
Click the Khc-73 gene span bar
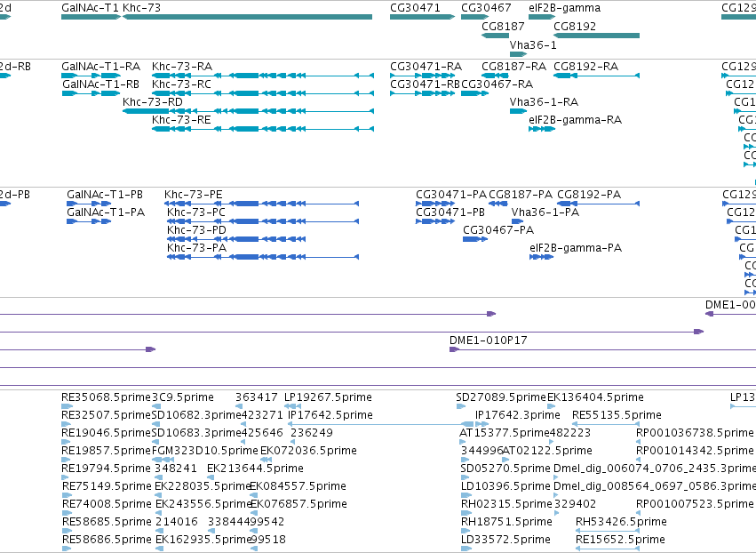pos(247,17)
